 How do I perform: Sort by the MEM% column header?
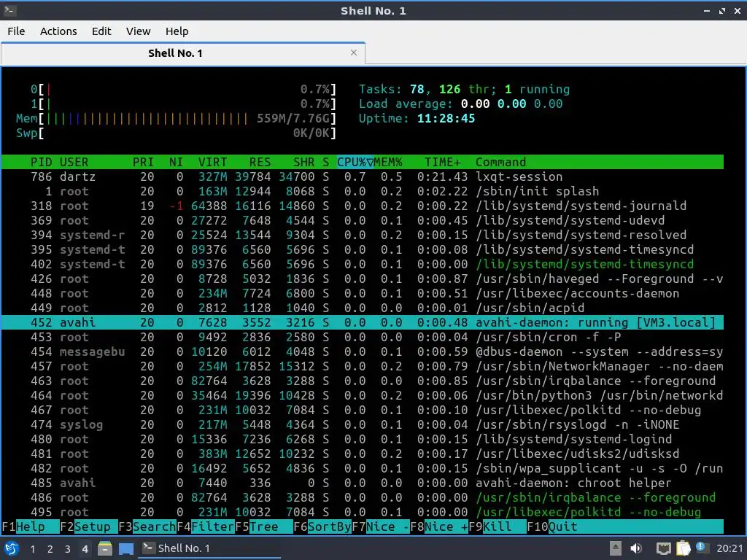pyautogui.click(x=388, y=162)
